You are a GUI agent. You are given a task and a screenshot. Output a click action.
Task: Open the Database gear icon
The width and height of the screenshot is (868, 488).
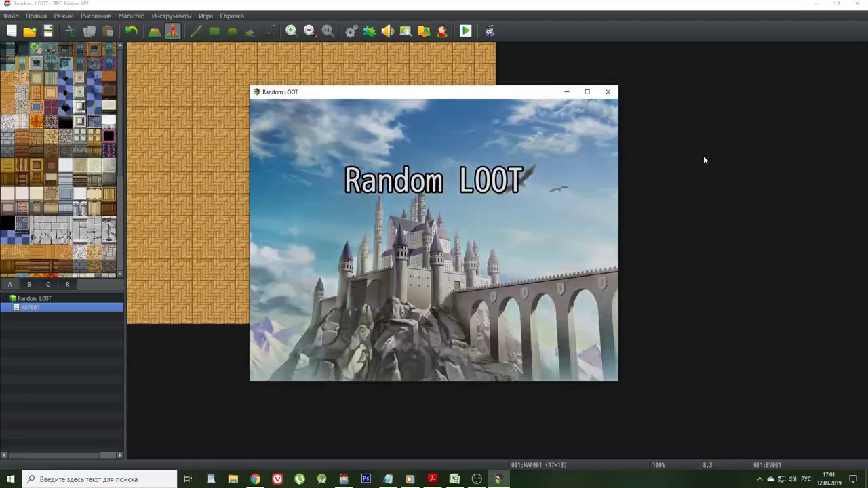[351, 30]
